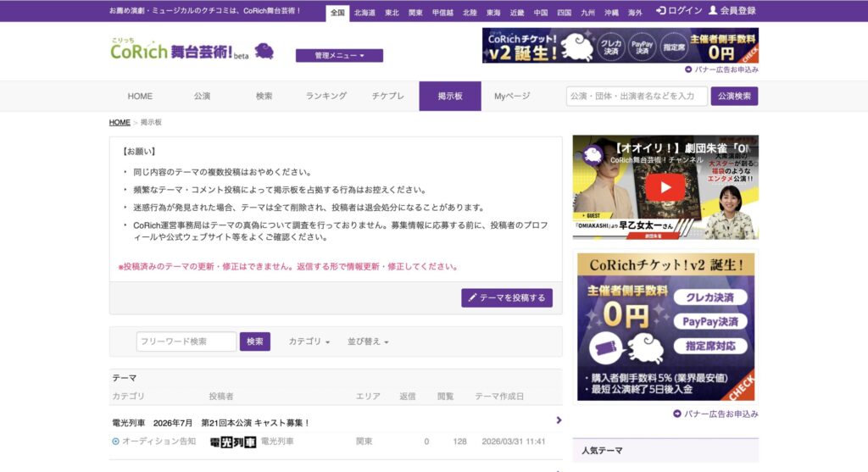Click the 会員登録 person icon
Viewport: 868px width, 472px height.
pyautogui.click(x=713, y=11)
